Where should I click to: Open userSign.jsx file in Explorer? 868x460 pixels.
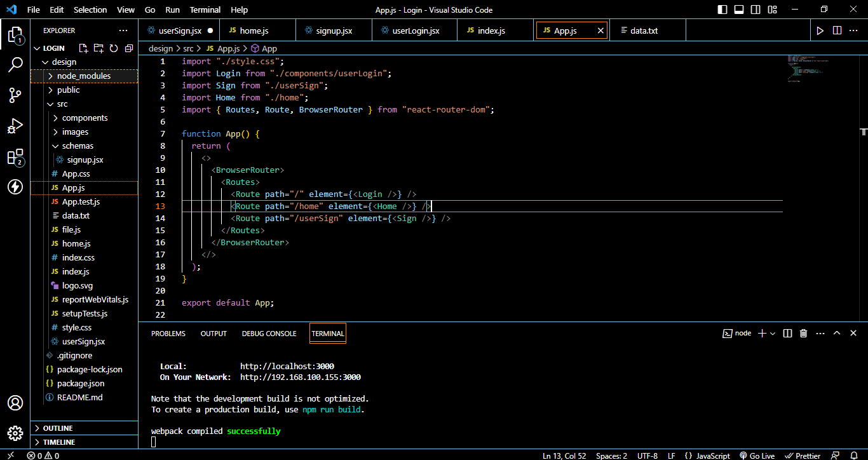click(85, 341)
